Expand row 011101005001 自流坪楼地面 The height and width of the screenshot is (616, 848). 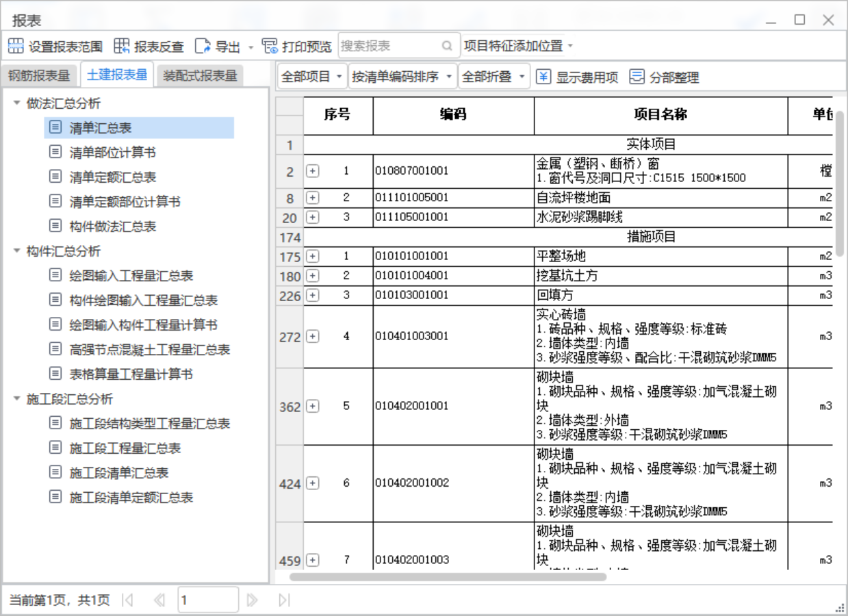pos(313,198)
